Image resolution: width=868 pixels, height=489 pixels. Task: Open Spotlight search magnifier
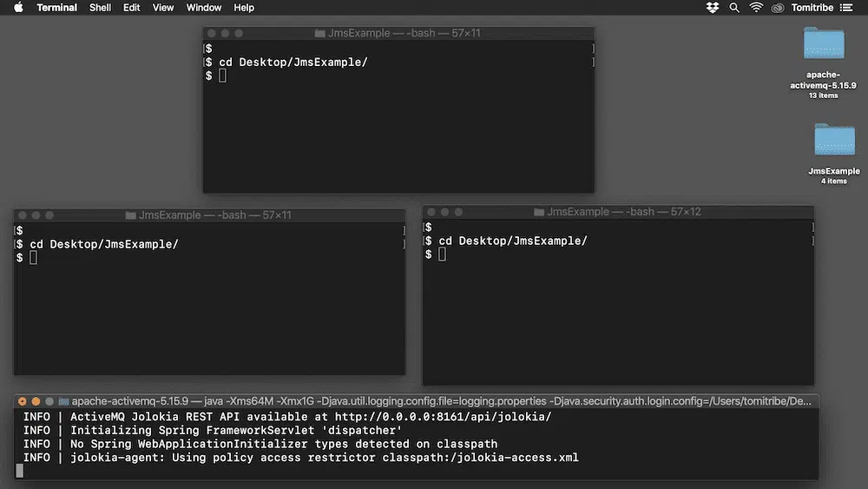[x=734, y=8]
